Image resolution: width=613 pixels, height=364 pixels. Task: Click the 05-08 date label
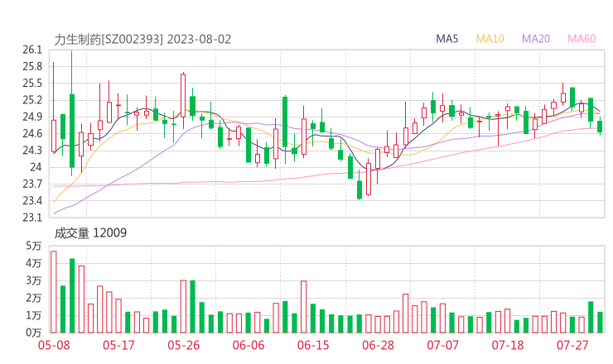coord(54,345)
